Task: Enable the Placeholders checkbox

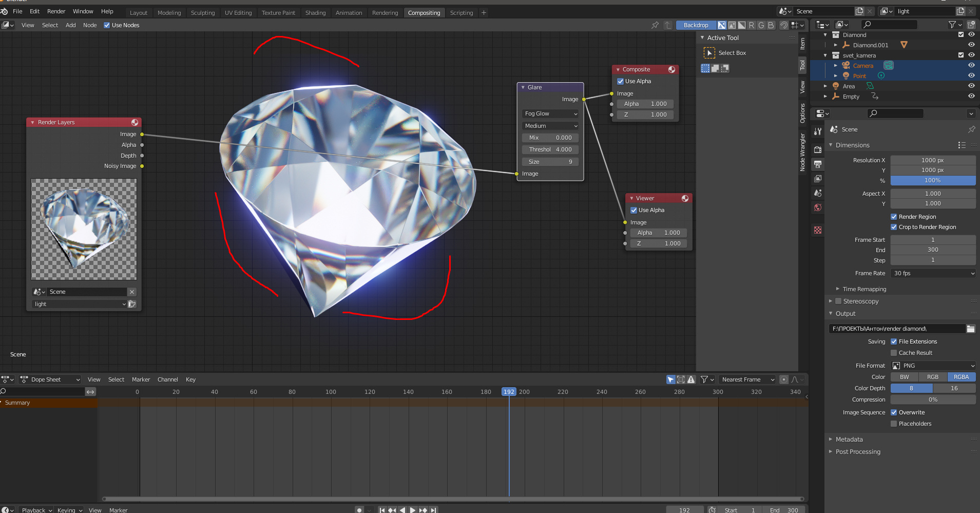Action: click(894, 424)
